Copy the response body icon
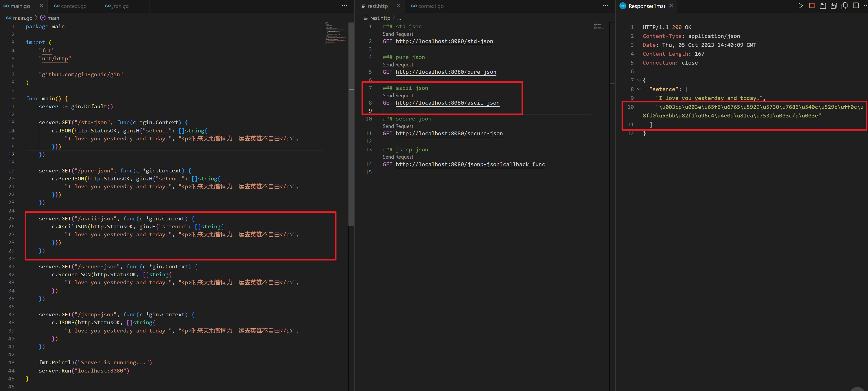The height and width of the screenshot is (391, 868). tap(845, 6)
